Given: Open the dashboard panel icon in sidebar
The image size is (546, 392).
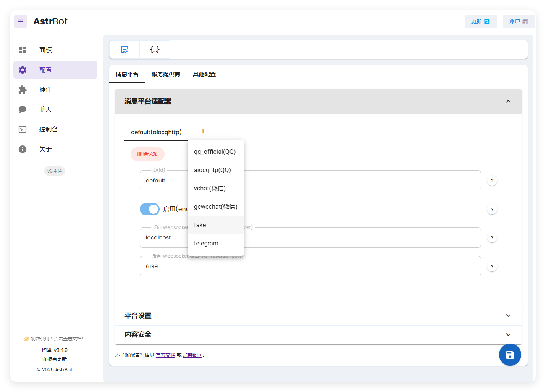Looking at the screenshot, I should point(23,50).
